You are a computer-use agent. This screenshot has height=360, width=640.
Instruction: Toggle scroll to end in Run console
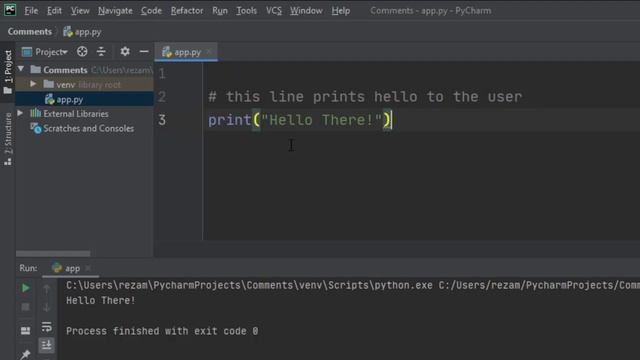[x=47, y=345]
